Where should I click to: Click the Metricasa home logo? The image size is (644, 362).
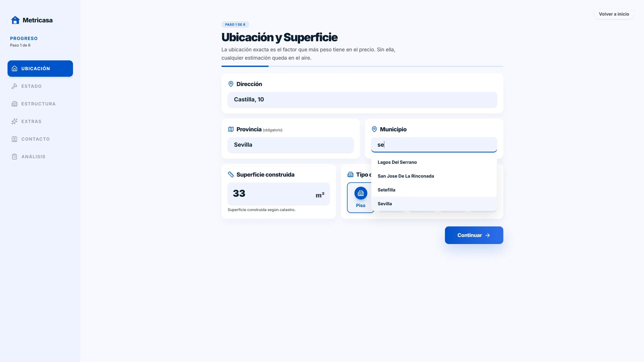(32, 20)
